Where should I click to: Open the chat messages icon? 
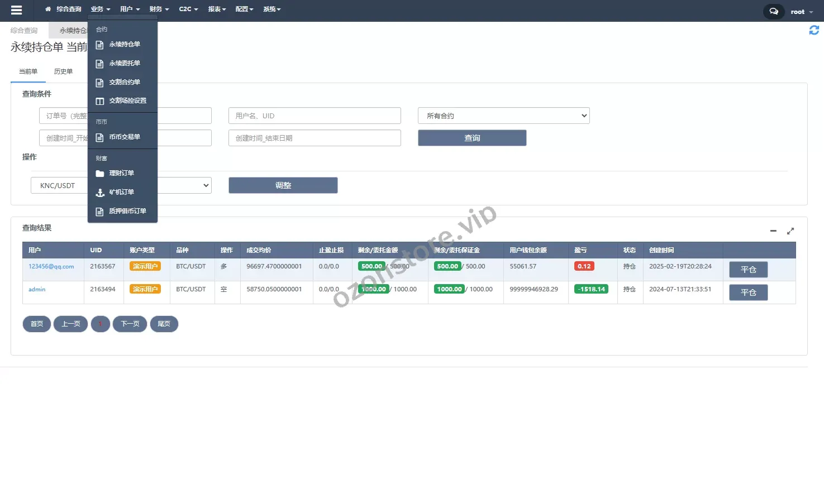[x=773, y=11]
